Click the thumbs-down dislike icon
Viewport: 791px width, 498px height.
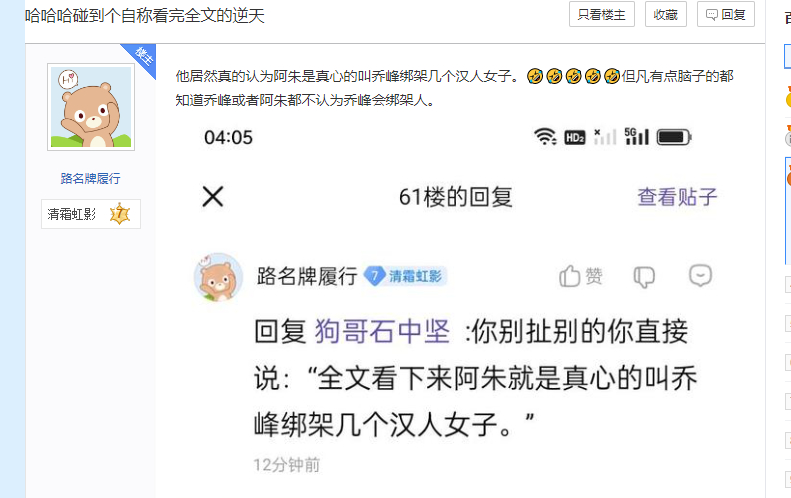pyautogui.click(x=644, y=276)
